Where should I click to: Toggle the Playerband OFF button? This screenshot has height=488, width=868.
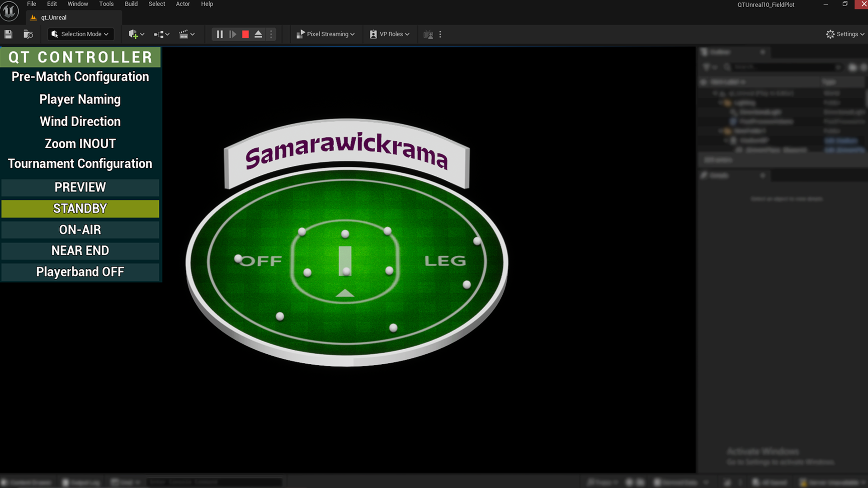80,272
